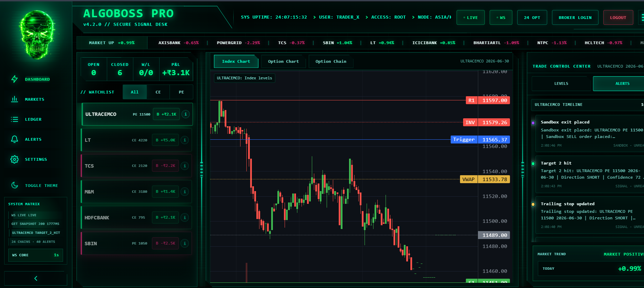Screen dimensions: 644x288
Task: Select the M&M CE 3180 watchlist row
Action: pos(136,192)
